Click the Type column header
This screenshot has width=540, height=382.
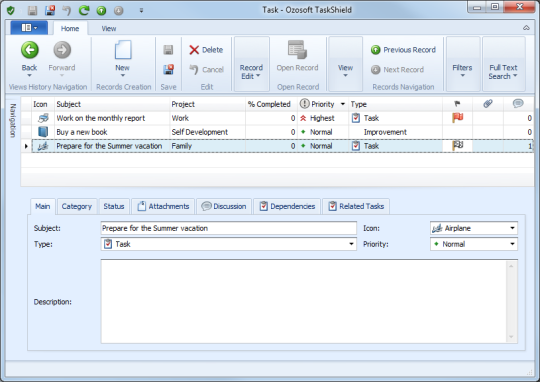(395, 104)
